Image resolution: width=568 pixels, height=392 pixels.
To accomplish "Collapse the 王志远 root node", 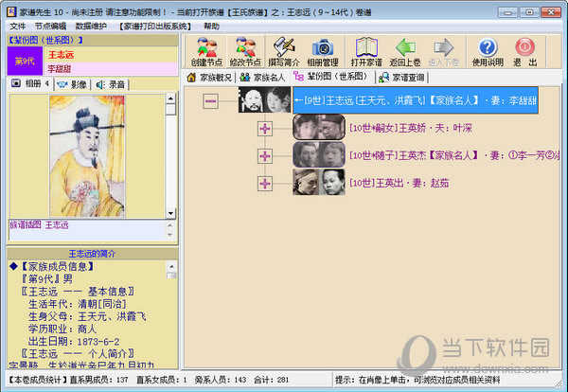I will click(x=210, y=100).
